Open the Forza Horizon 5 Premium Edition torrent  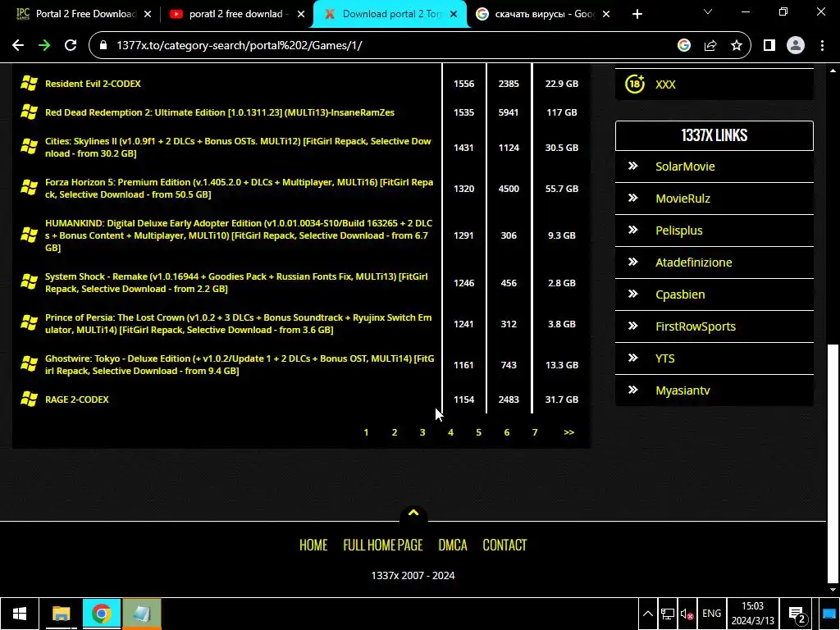pos(239,188)
